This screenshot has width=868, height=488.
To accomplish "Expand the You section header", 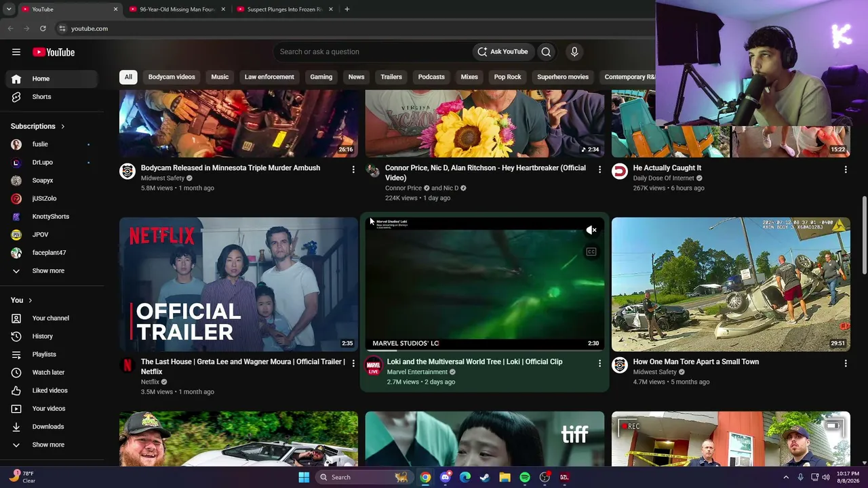I will 22,300.
